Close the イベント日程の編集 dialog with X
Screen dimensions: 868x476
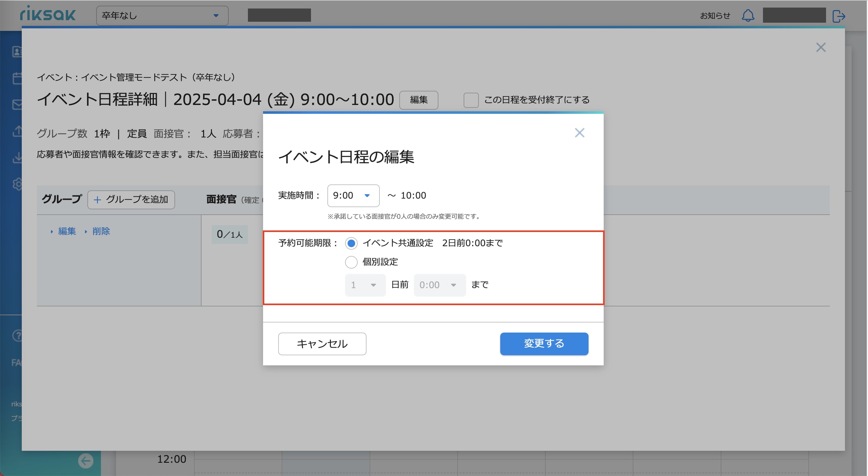pos(579,133)
